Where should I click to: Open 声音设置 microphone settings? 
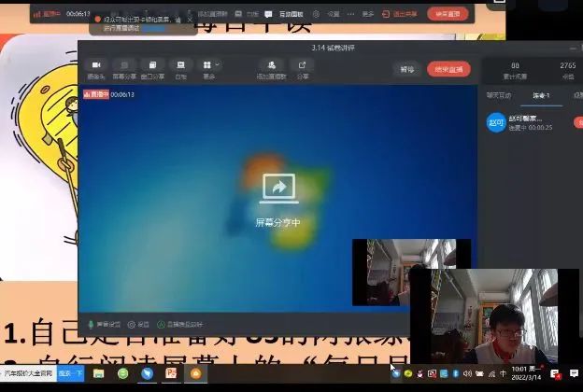(x=105, y=325)
